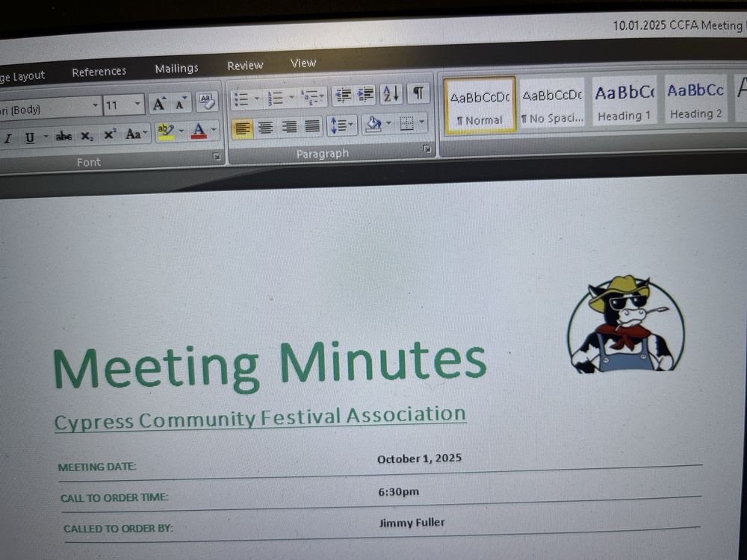Apply Superscript formatting
Viewport: 747px width, 560px height.
tap(110, 133)
